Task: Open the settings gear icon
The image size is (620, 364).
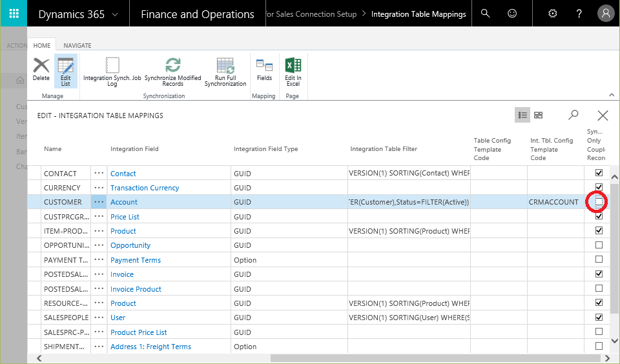Action: coord(552,14)
